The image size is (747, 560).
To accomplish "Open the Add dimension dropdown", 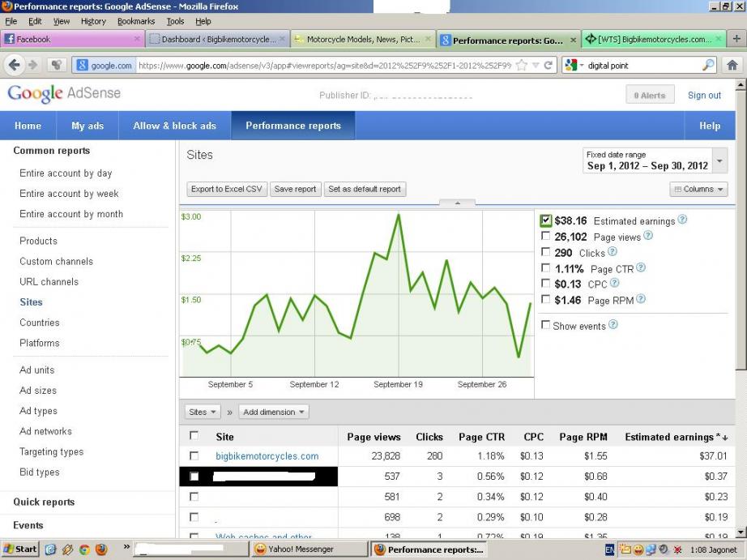I will coord(274,412).
